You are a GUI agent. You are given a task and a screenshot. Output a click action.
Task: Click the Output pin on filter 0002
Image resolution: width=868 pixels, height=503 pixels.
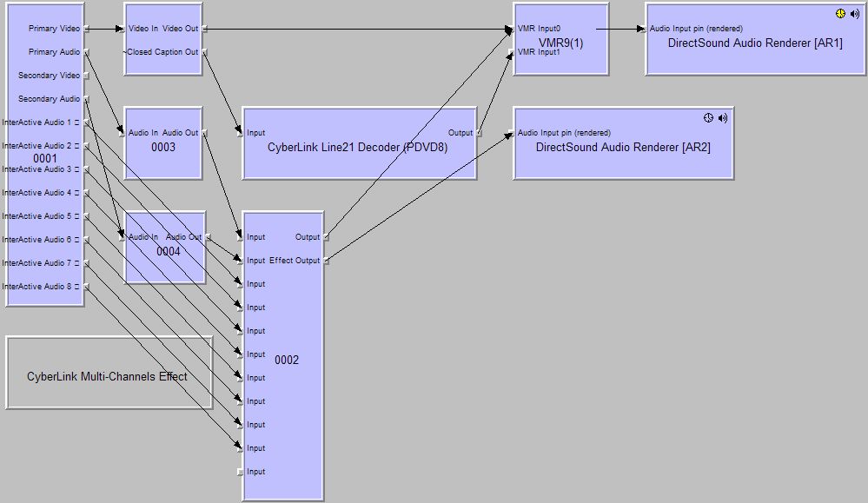[x=326, y=237]
